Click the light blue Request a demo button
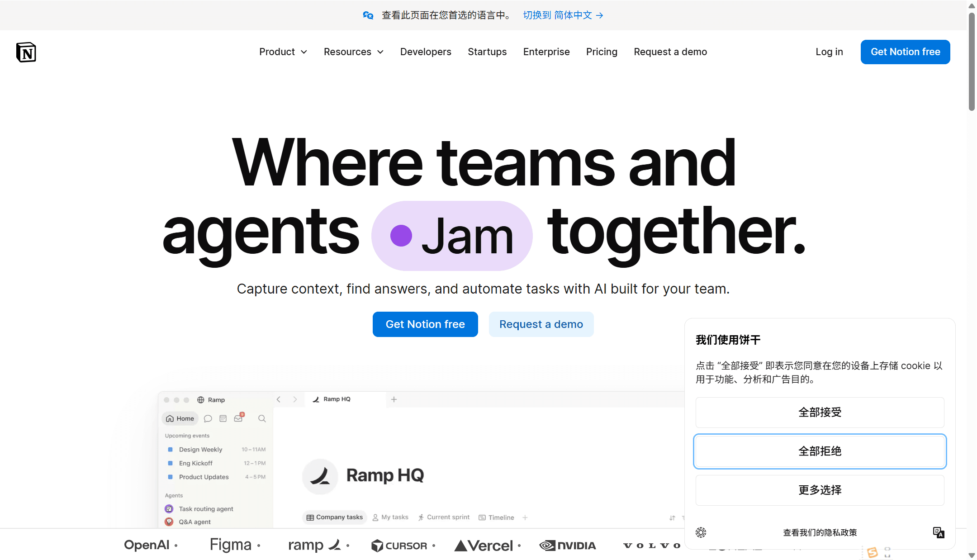 (x=541, y=324)
